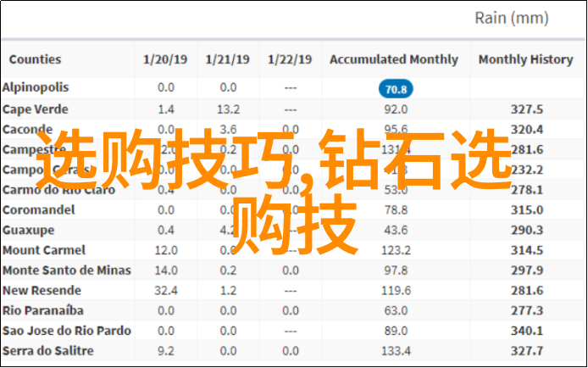Image resolution: width=588 pixels, height=368 pixels.
Task: Click Sao Jose do Rio Pardo 0.0 under 1/21/19
Action: [228, 331]
